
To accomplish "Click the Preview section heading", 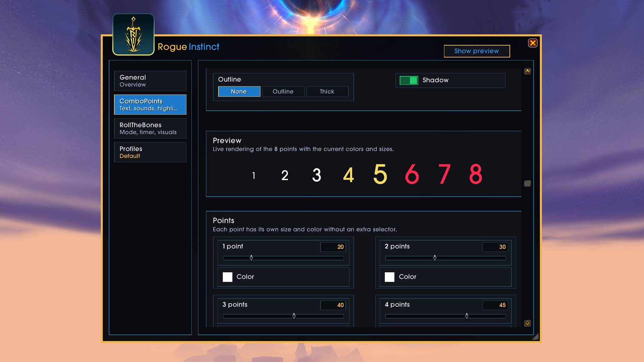I will point(227,140).
